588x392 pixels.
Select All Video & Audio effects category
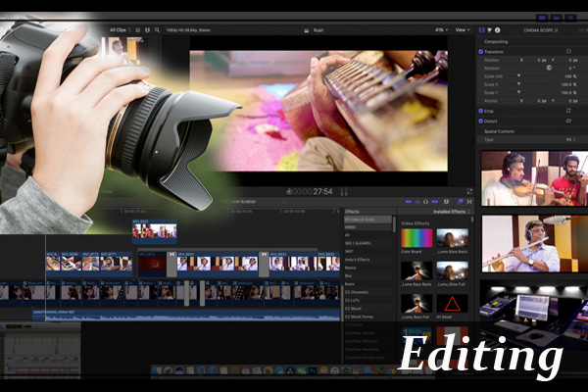tap(367, 220)
